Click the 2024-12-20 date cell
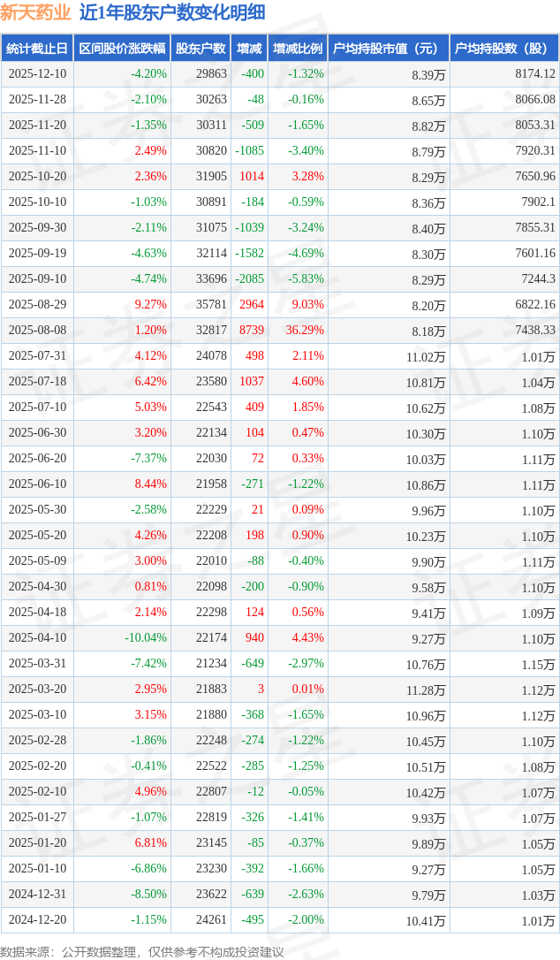 [x=36, y=920]
